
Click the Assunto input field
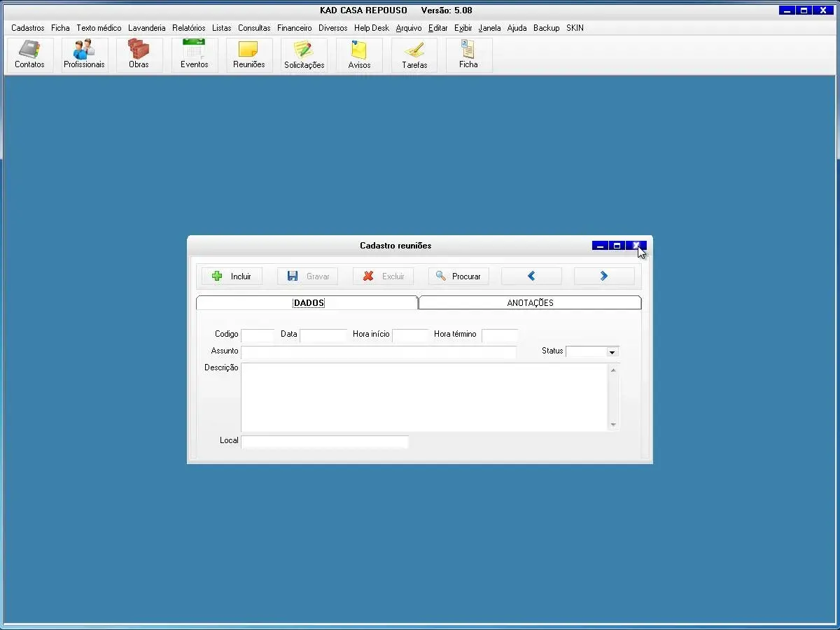coord(378,352)
